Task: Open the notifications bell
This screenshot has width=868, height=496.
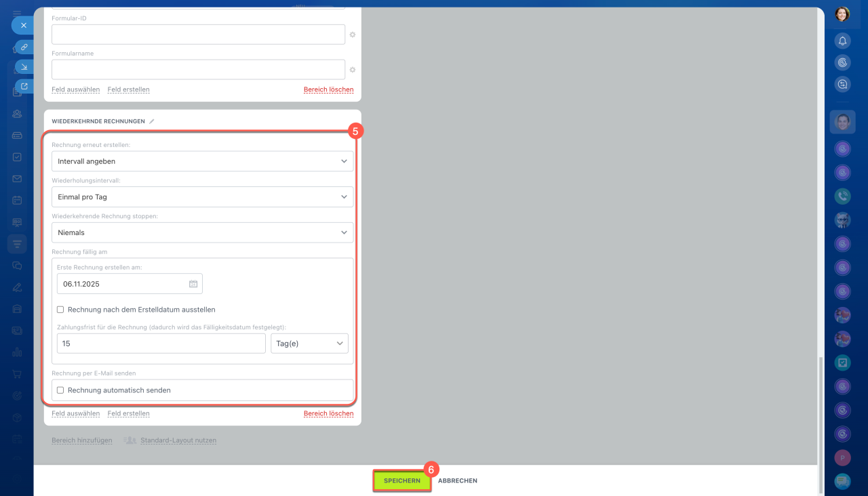Action: [x=842, y=41]
